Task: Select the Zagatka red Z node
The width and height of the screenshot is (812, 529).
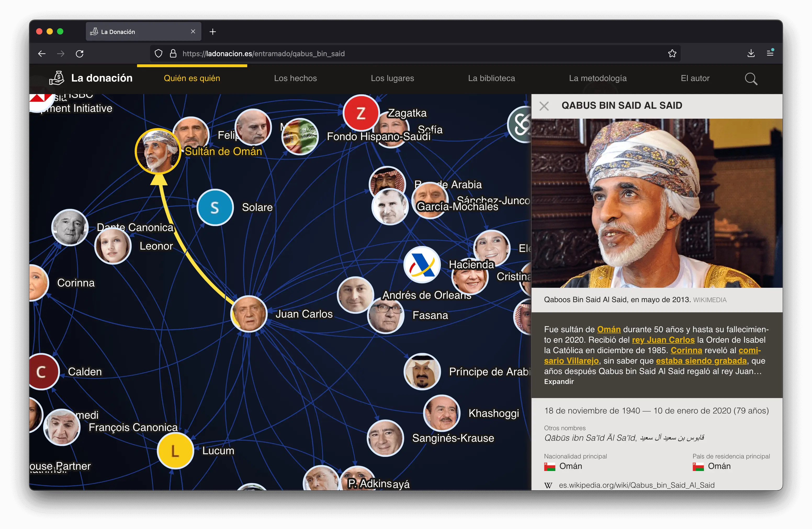Action: (361, 113)
